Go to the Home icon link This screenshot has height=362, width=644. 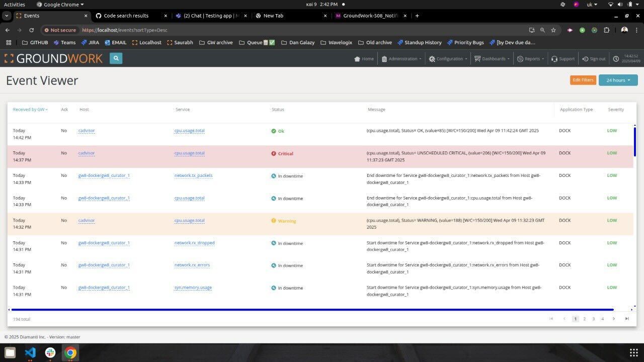point(357,59)
